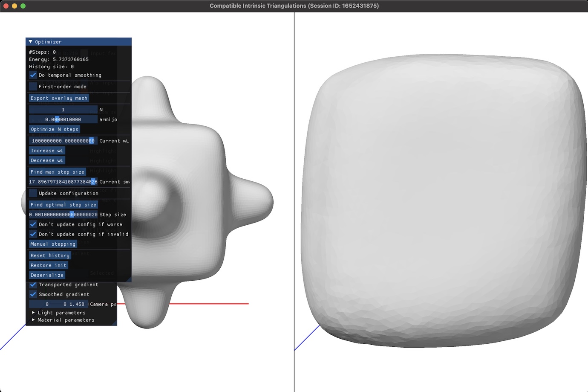Click Optimize N steps button

tap(55, 129)
